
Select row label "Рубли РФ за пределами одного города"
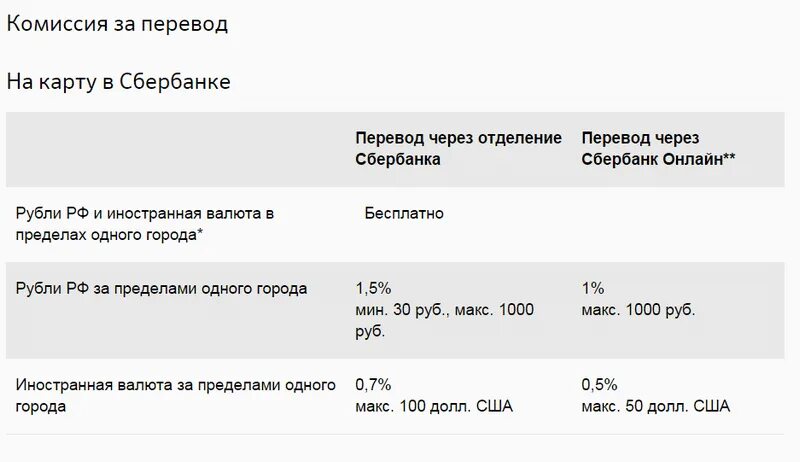[162, 289]
